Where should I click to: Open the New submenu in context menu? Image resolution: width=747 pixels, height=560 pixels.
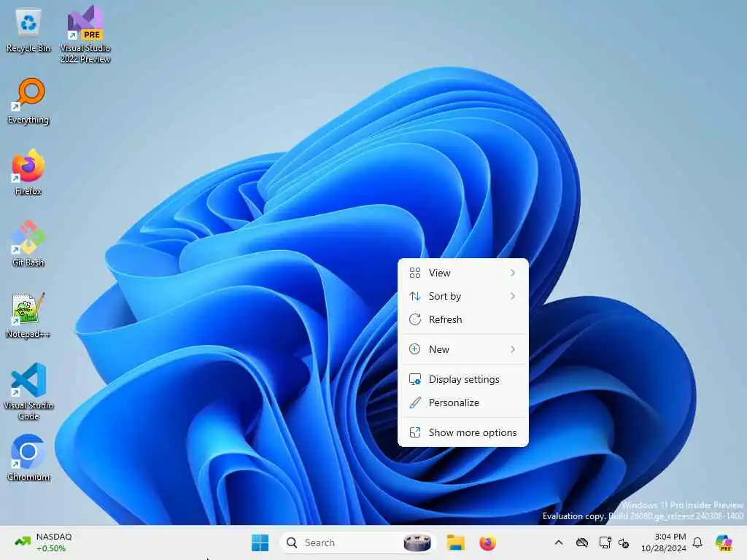tap(463, 349)
